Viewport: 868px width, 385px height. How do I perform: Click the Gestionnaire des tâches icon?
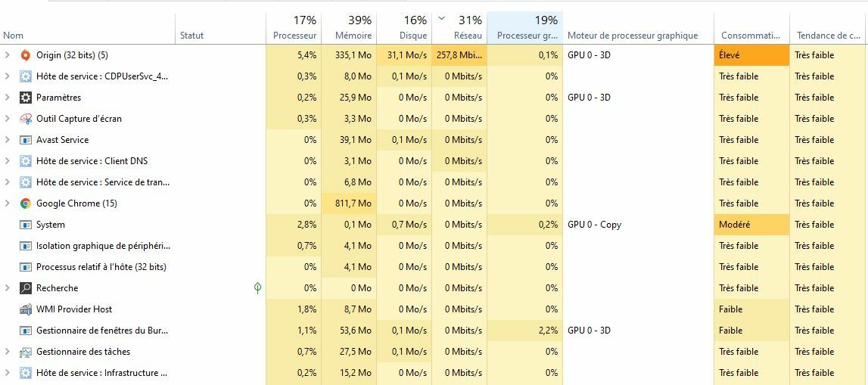point(25,352)
